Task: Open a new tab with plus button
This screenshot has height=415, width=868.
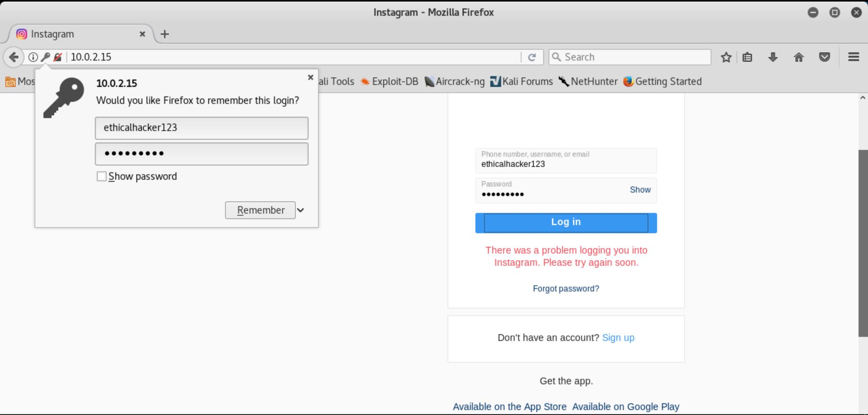Action: (x=165, y=34)
